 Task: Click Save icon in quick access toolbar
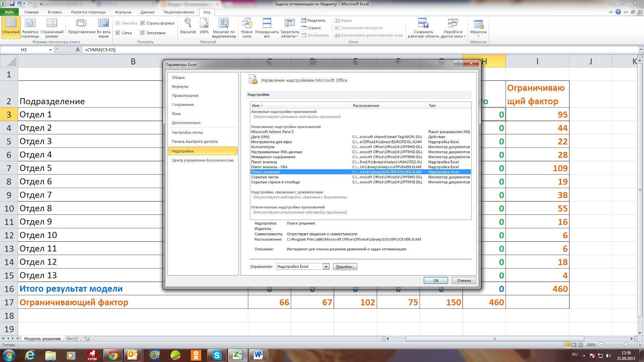point(12,4)
